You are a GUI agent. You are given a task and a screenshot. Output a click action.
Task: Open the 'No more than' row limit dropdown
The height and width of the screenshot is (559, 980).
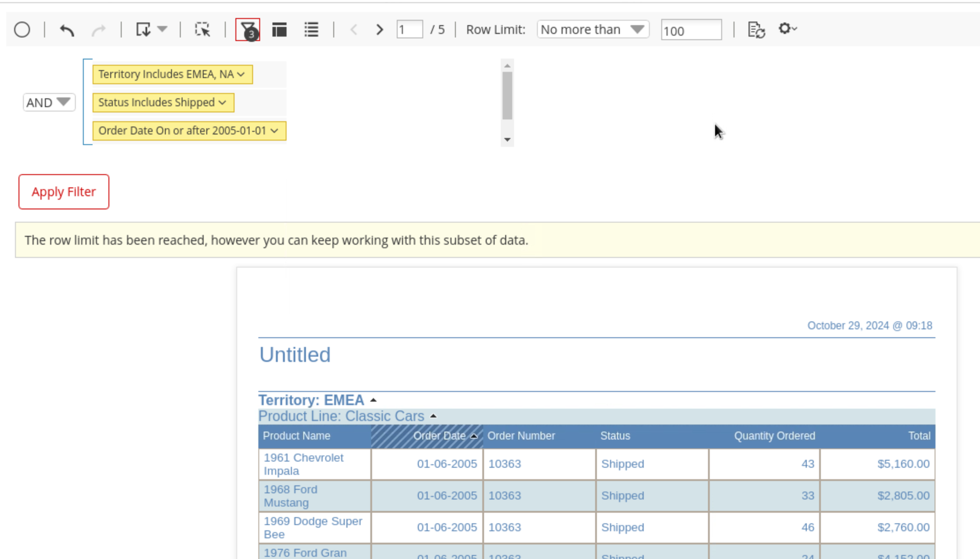point(592,30)
